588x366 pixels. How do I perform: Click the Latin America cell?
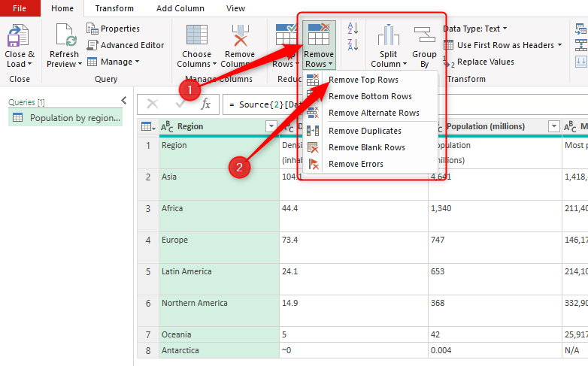coord(219,279)
